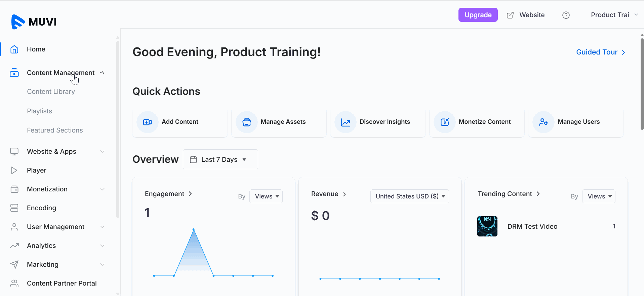This screenshot has height=296, width=644.
Task: Open the Engagement Views dropdown
Action: [266, 196]
